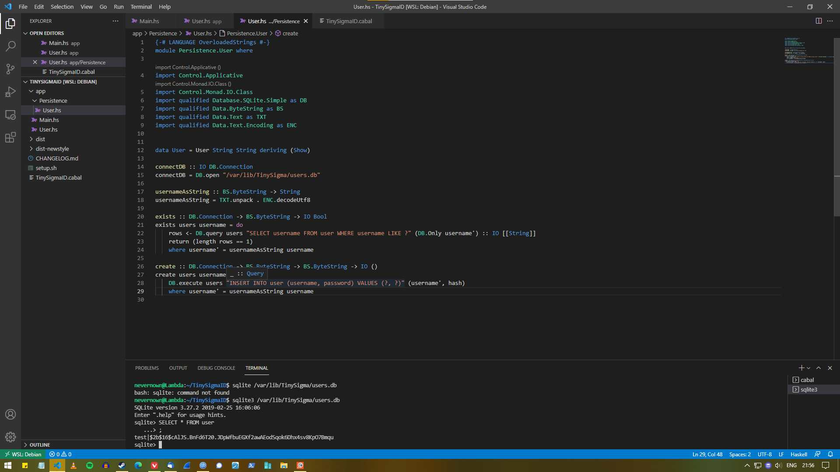Collapse the TINYSIGMAID workspace section
Viewport: 840px width, 472px height.
pyautogui.click(x=63, y=81)
